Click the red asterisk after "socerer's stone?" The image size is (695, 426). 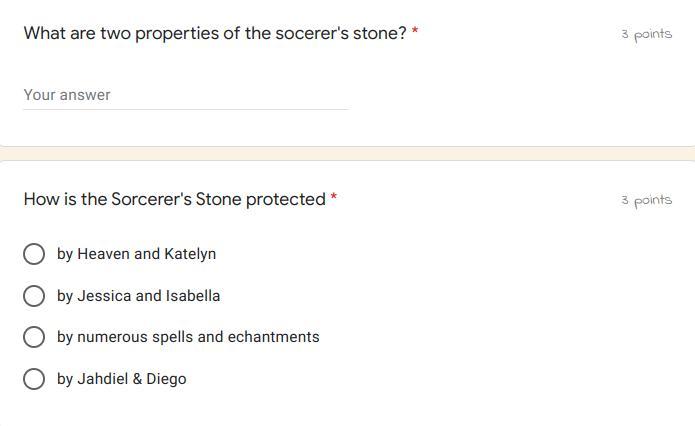click(415, 32)
